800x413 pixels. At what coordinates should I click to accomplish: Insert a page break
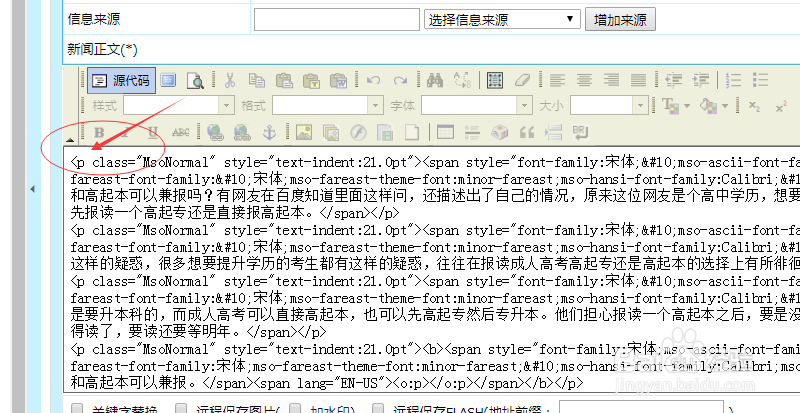point(554,133)
